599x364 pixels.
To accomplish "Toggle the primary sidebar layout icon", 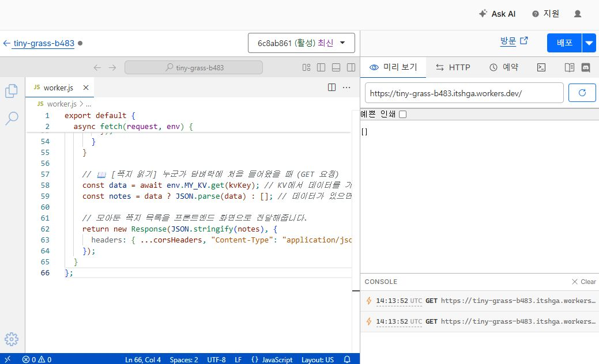I will (321, 67).
